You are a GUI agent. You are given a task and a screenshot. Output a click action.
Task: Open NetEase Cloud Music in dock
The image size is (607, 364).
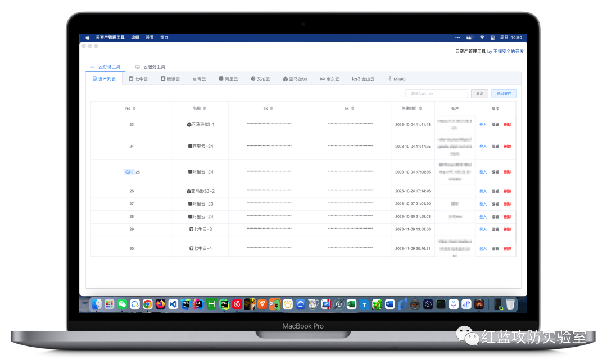[237, 304]
